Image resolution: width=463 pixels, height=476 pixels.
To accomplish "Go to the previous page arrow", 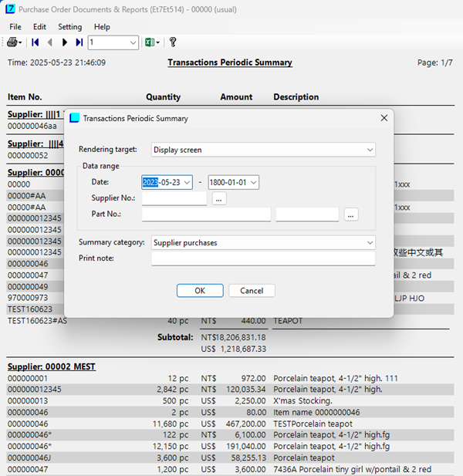I will (50, 42).
